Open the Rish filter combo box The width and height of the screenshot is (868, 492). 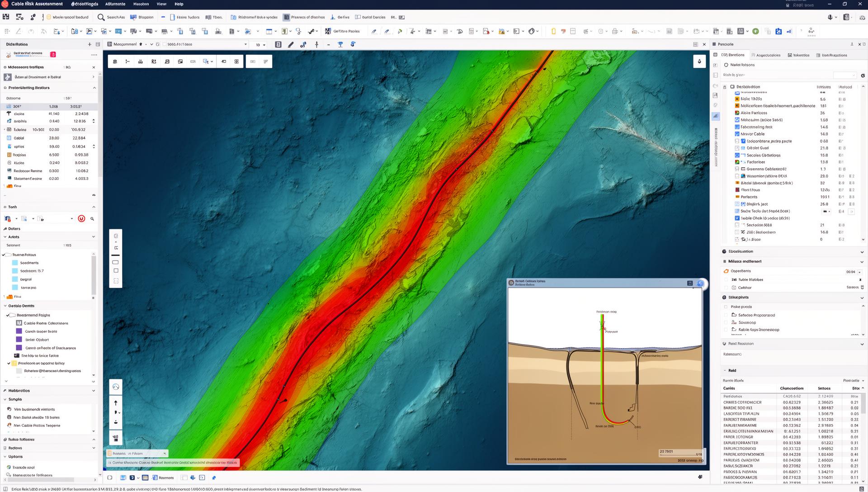(844, 75)
